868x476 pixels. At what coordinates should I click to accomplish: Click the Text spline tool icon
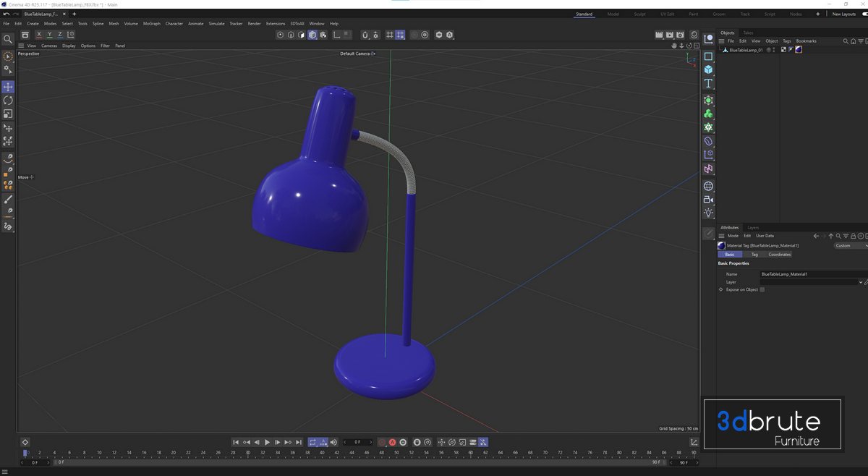[708, 84]
